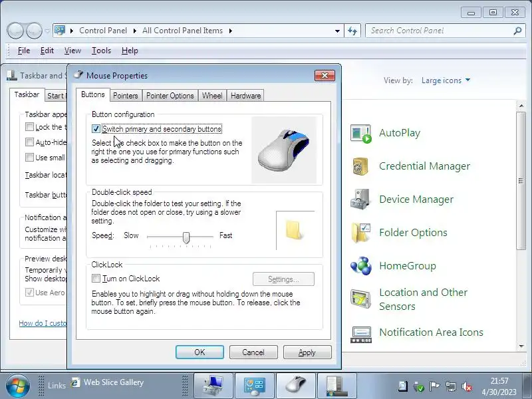This screenshot has height=399, width=532.
Task: Open the recent pages dropdown near Back button
Action: pyautogui.click(x=47, y=31)
